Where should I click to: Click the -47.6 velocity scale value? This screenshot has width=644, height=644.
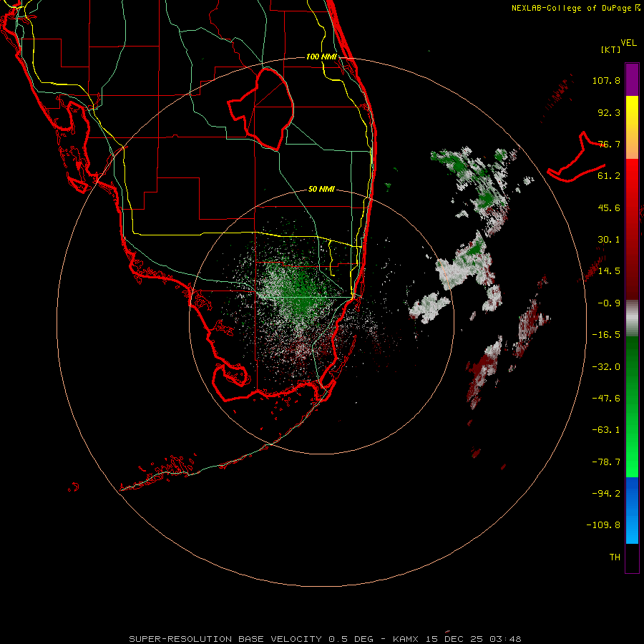[x=606, y=399]
